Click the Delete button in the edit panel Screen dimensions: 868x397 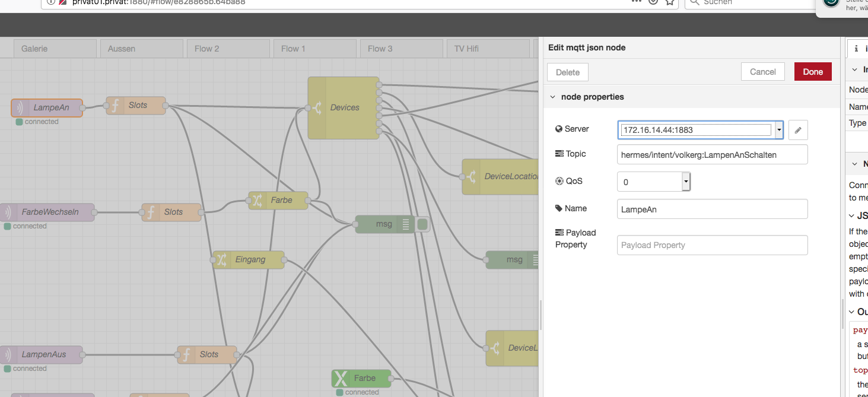(567, 72)
